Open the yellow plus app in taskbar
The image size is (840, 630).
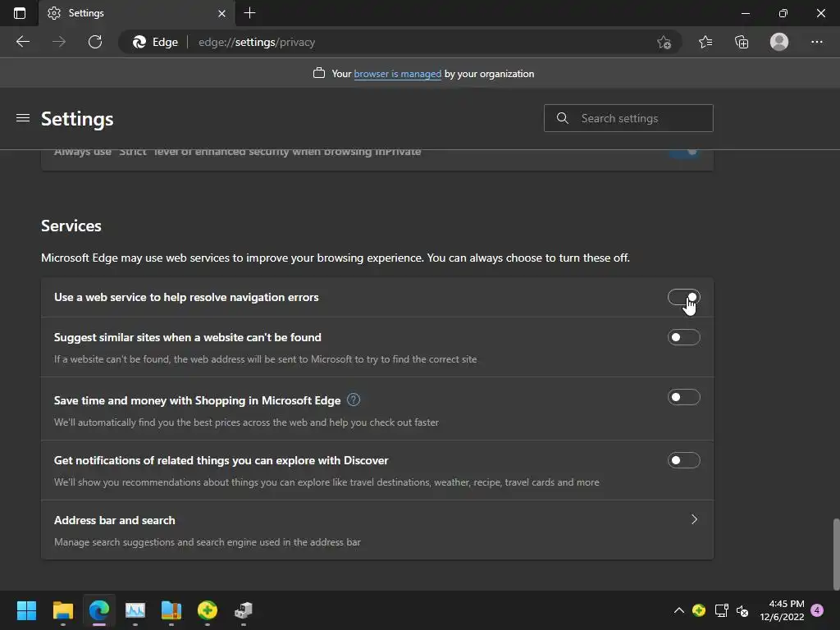click(x=208, y=610)
